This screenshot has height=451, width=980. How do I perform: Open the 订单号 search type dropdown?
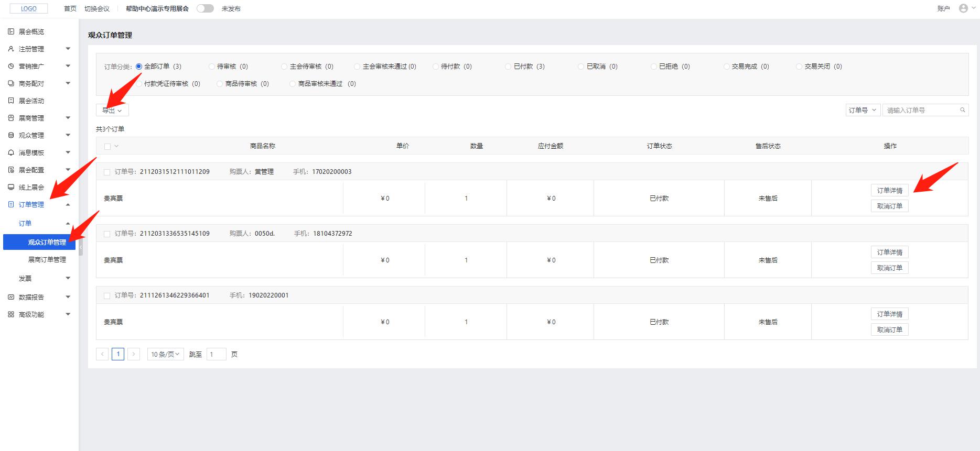(x=863, y=110)
